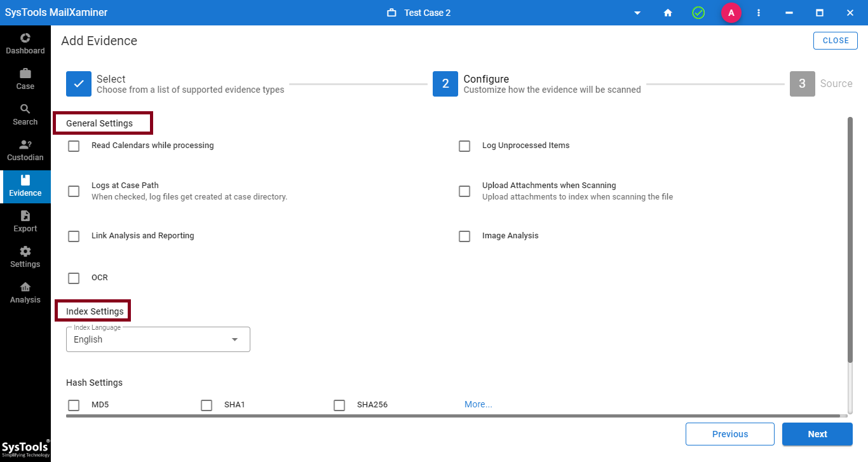The height and width of the screenshot is (462, 868).
Task: Open the Analysis section
Action: [25, 293]
